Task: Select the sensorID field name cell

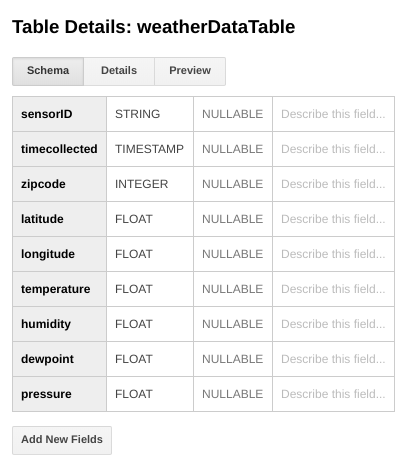Action: click(60, 114)
